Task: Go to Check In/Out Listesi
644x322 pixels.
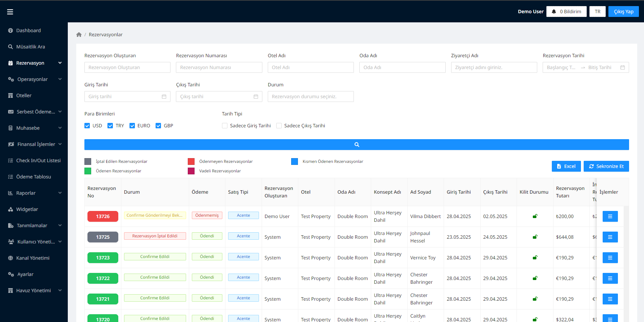Action: tap(38, 160)
